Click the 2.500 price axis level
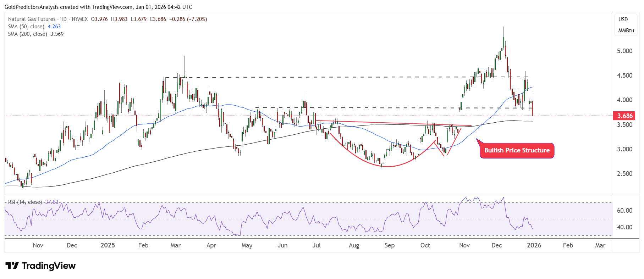Image resolution: width=644 pixels, height=279 pixels. pyautogui.click(x=624, y=174)
